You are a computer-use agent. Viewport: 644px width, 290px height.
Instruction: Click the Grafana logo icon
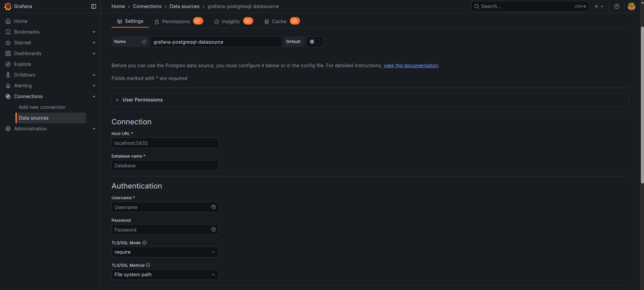[x=8, y=6]
